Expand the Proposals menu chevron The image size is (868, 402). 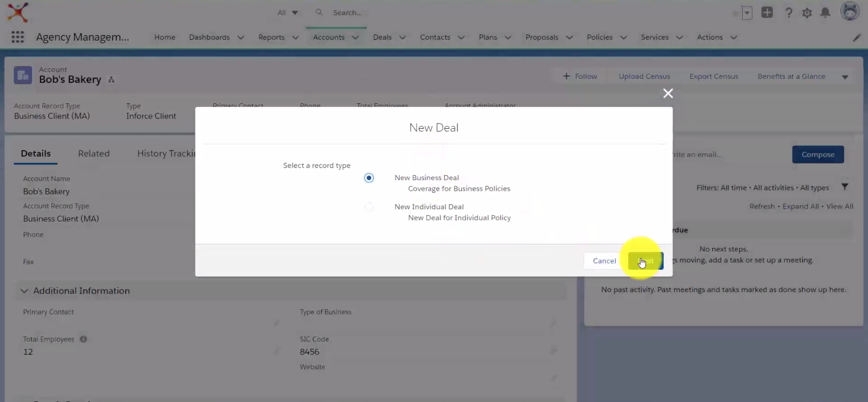(569, 38)
